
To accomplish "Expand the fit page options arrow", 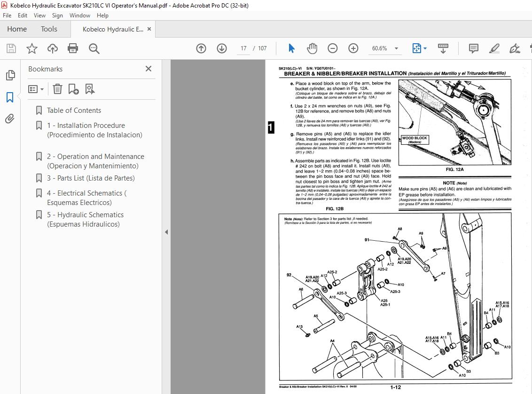I will [425, 48].
